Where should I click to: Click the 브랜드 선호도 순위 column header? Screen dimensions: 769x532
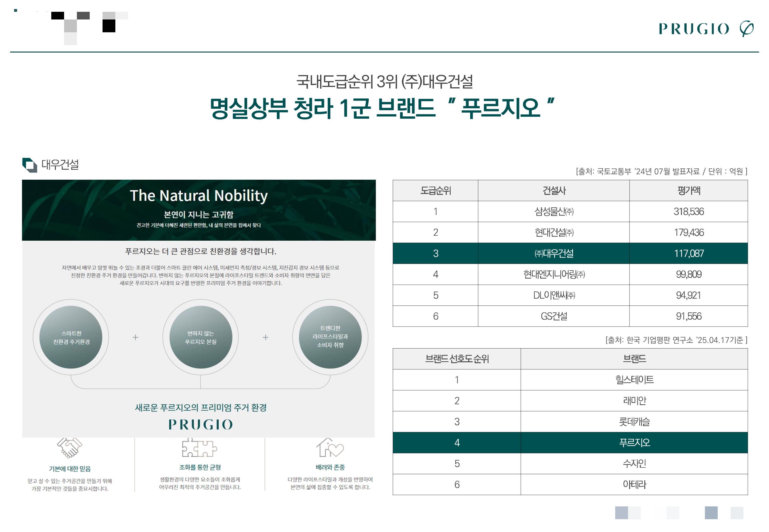point(457,359)
